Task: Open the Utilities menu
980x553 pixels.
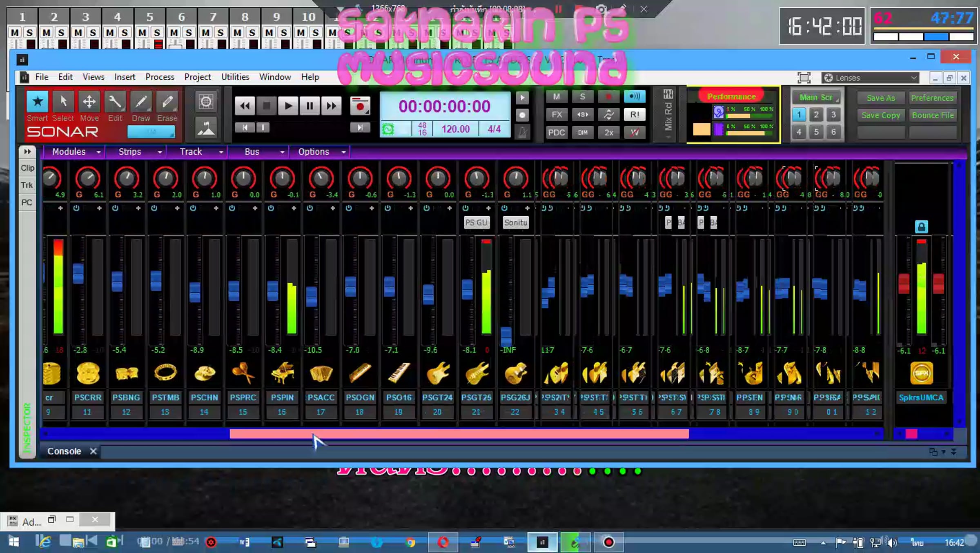Action: [235, 77]
